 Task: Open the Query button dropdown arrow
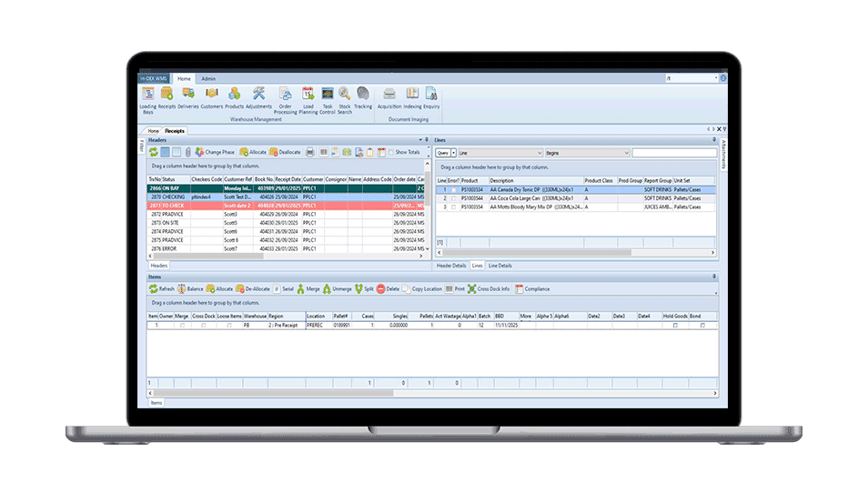point(453,153)
